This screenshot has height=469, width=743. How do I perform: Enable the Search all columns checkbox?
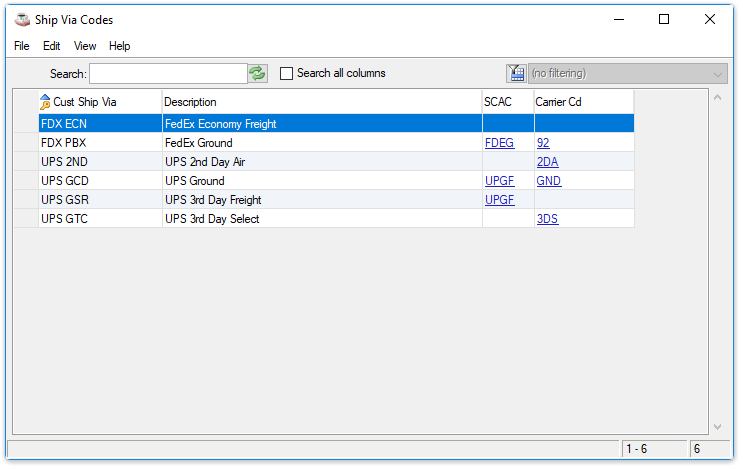[x=287, y=73]
